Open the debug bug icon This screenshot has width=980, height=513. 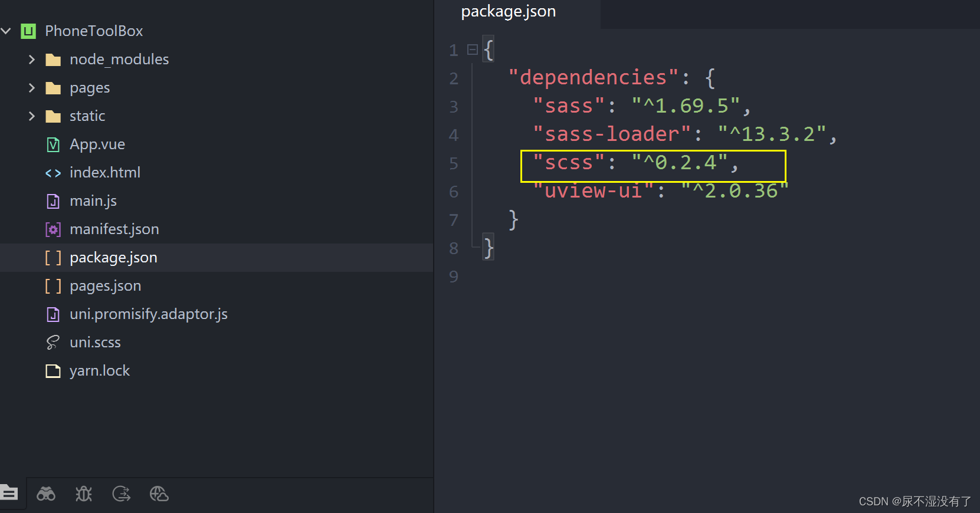(84, 494)
